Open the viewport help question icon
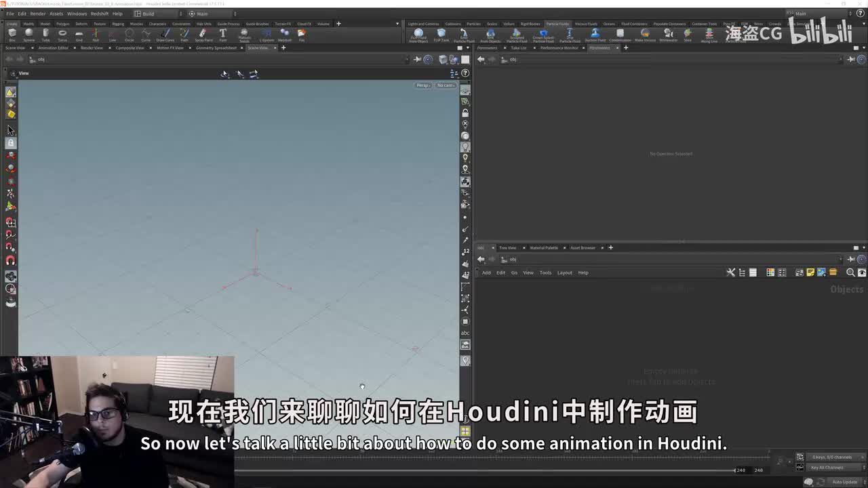The width and height of the screenshot is (868, 488). pyautogui.click(x=465, y=73)
